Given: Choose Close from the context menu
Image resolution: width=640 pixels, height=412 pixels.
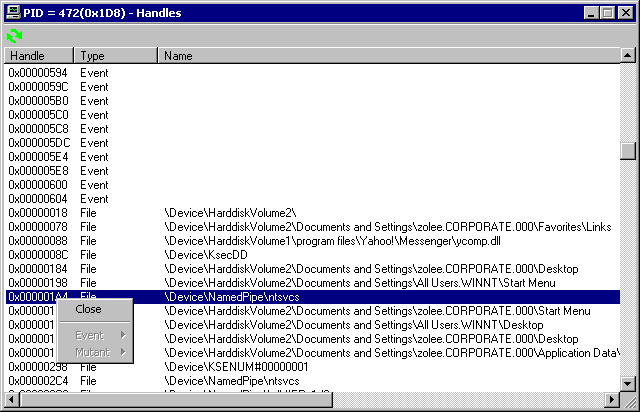Looking at the screenshot, I should pyautogui.click(x=88, y=309).
